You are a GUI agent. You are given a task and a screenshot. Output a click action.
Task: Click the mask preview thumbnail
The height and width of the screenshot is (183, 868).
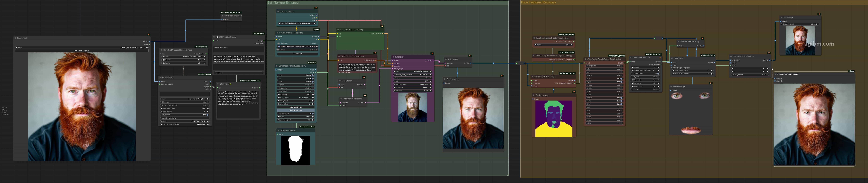pos(295,150)
